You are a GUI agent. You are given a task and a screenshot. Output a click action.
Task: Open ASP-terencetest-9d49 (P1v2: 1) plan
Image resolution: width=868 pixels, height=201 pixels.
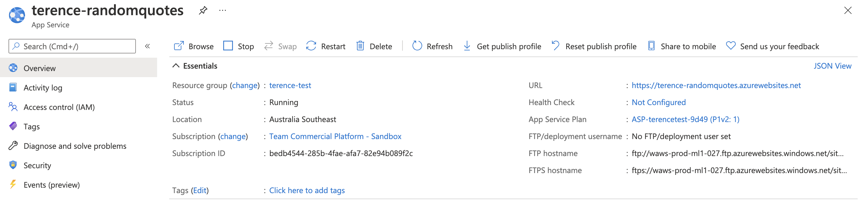pyautogui.click(x=685, y=119)
